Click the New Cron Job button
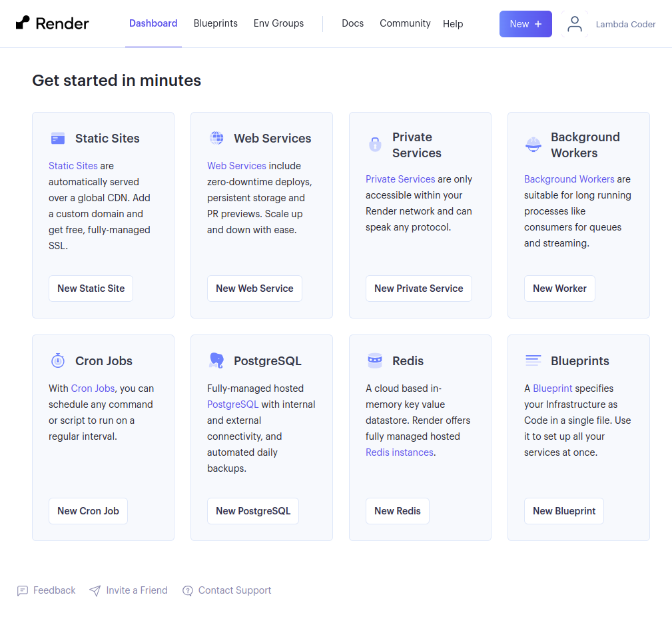The image size is (672, 619). coord(89,511)
